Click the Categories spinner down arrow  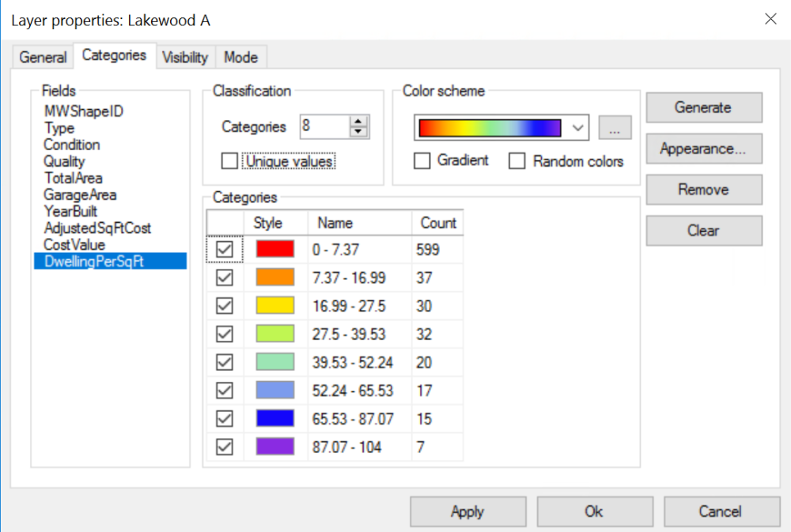tap(358, 131)
